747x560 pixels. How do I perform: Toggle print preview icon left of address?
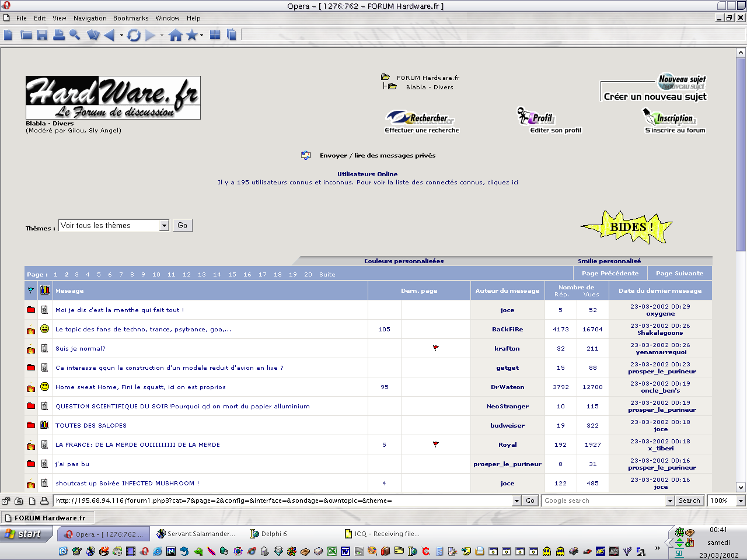point(44,501)
